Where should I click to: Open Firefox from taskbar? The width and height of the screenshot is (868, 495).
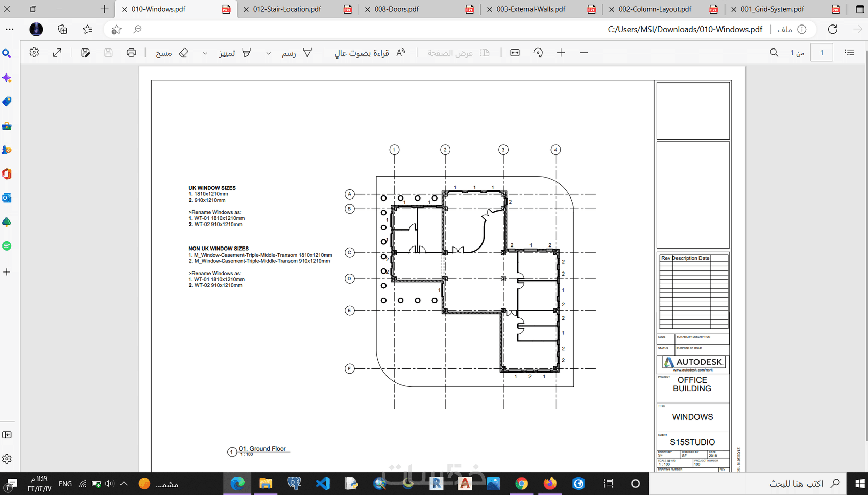coord(550,483)
